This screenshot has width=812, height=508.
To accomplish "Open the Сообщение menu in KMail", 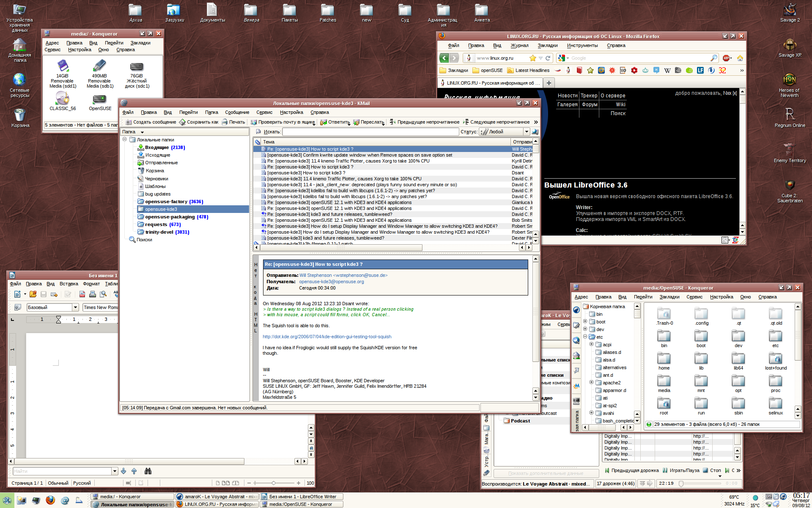I will (237, 112).
